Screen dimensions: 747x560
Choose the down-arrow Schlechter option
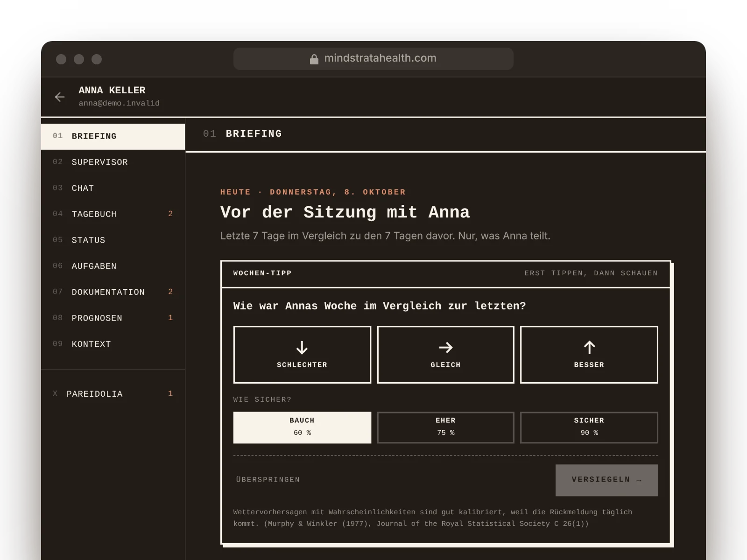(x=302, y=355)
